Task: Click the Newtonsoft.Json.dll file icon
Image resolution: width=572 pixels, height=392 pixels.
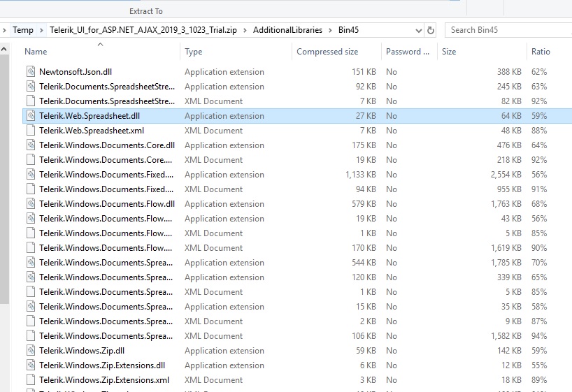Action: click(31, 72)
